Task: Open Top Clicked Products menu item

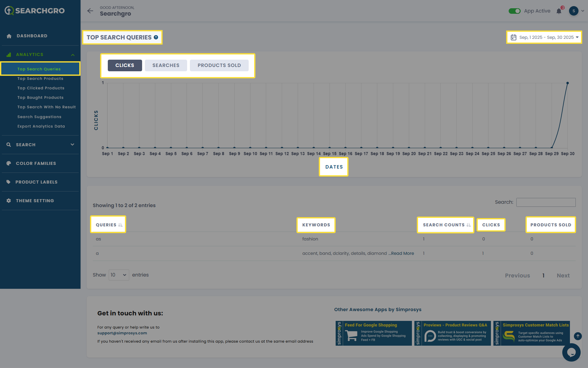Action: pos(41,88)
